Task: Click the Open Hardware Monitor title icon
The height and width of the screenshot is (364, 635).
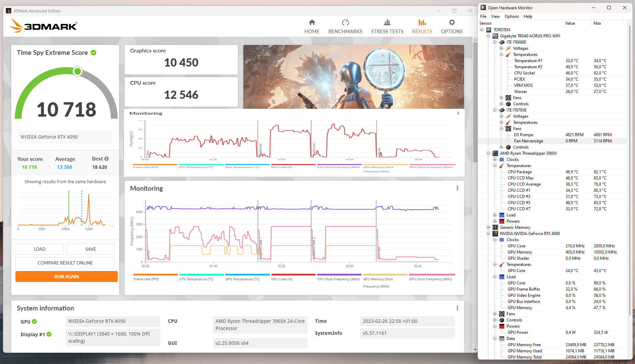Action: [483, 8]
